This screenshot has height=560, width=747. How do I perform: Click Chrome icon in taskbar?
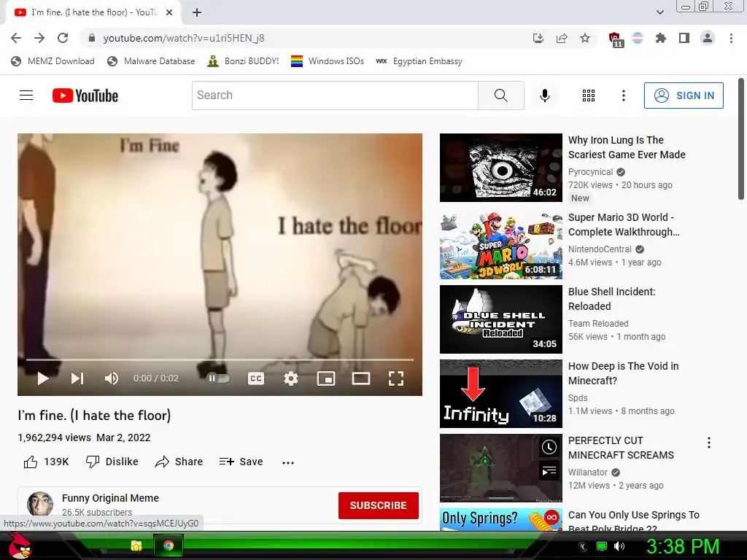click(169, 545)
